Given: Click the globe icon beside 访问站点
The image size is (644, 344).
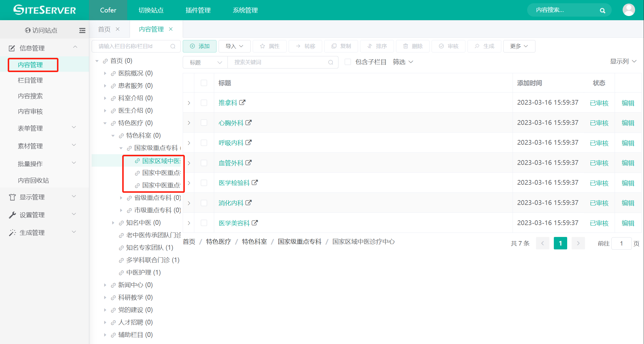Looking at the screenshot, I should pos(28,30).
